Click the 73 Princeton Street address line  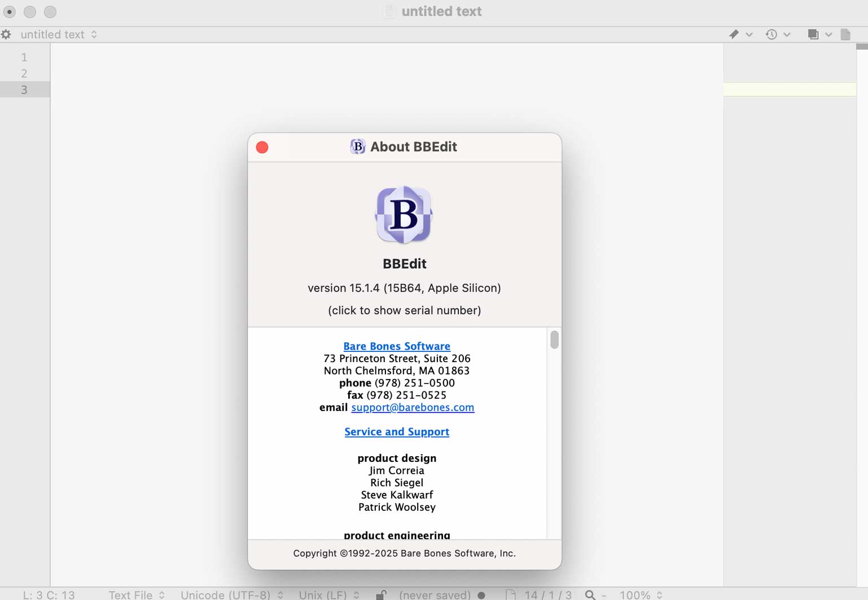click(397, 359)
